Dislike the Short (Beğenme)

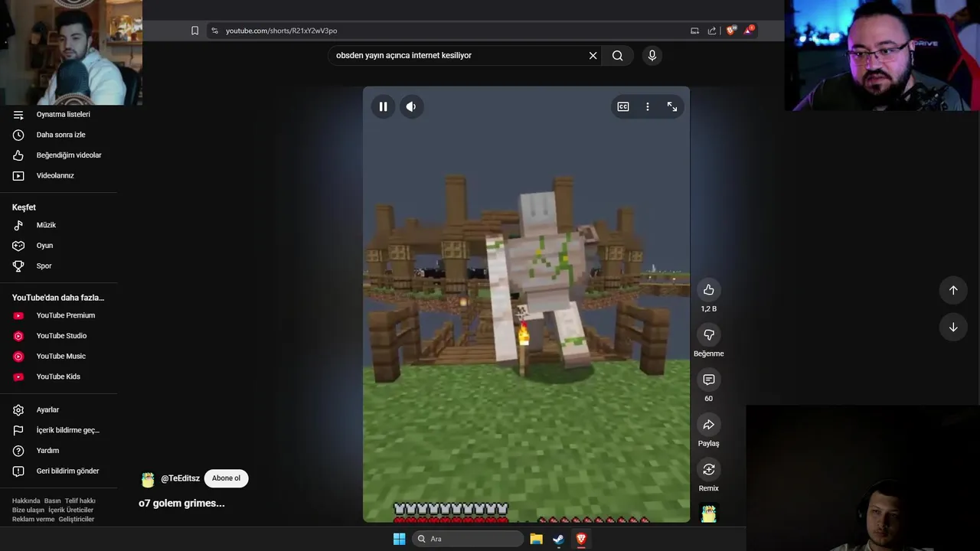coord(709,334)
